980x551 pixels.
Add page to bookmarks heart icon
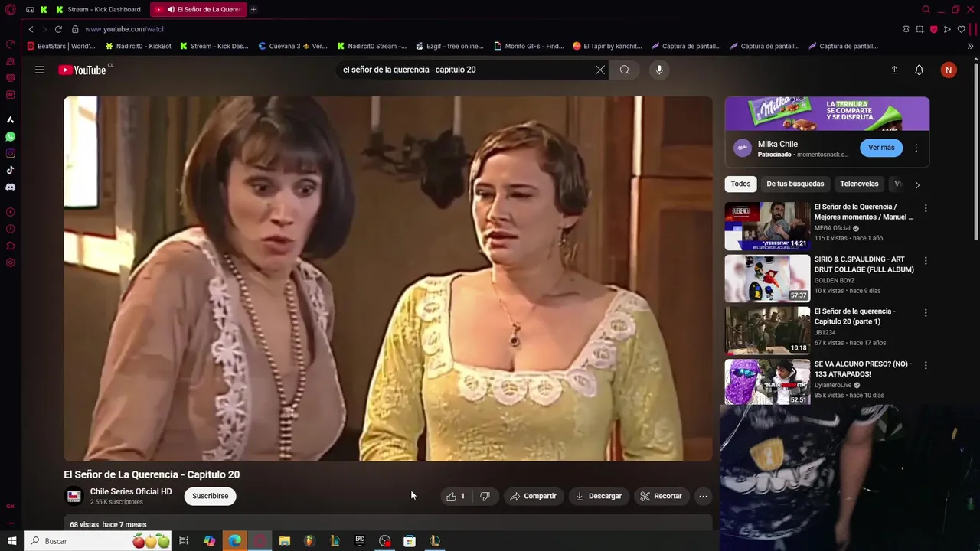(x=961, y=29)
